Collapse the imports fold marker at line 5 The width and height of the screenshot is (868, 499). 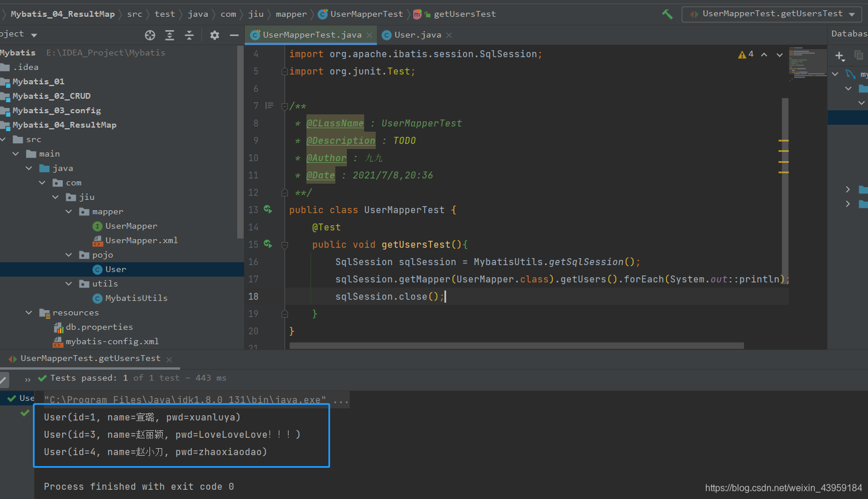[x=285, y=72]
